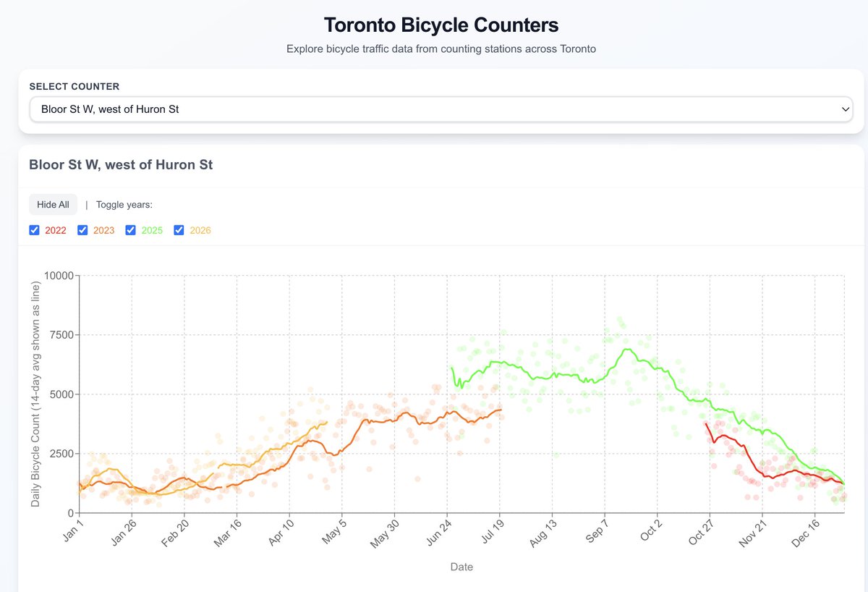Screen dimensions: 868x592
Task: Toggle the 2026 year checkbox
Action: [179, 230]
